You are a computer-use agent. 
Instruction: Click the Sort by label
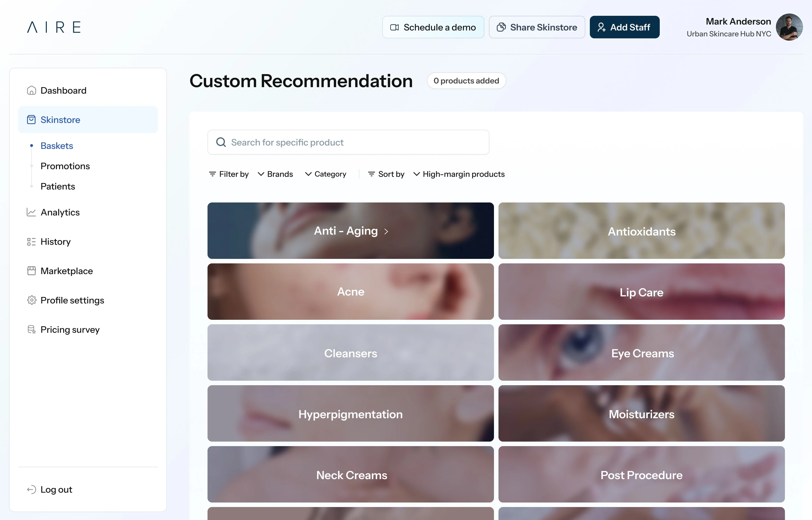pyautogui.click(x=391, y=174)
